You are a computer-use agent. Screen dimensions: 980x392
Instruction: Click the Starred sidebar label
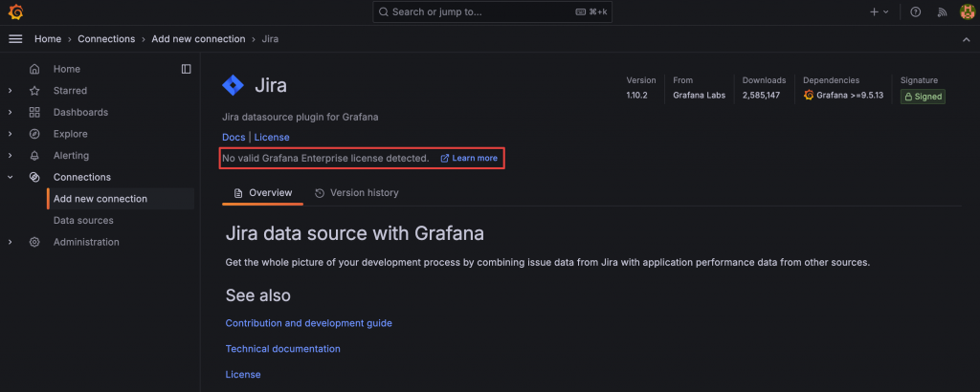(70, 91)
